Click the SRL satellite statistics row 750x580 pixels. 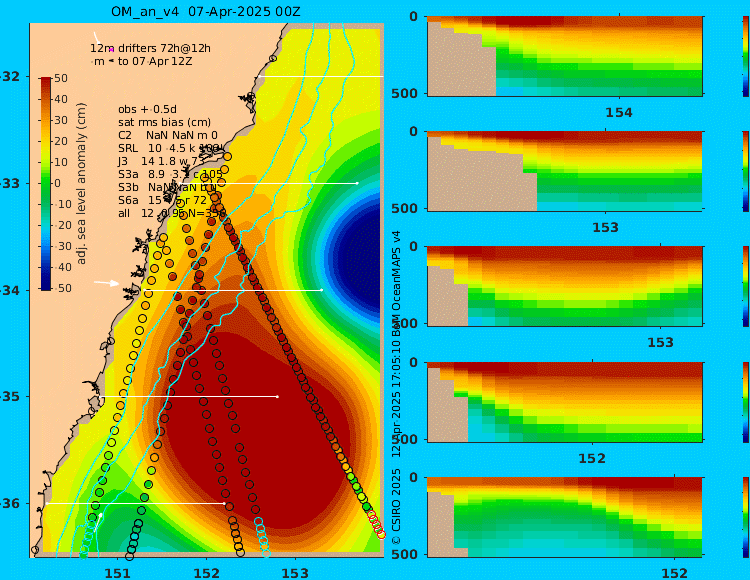pos(169,148)
